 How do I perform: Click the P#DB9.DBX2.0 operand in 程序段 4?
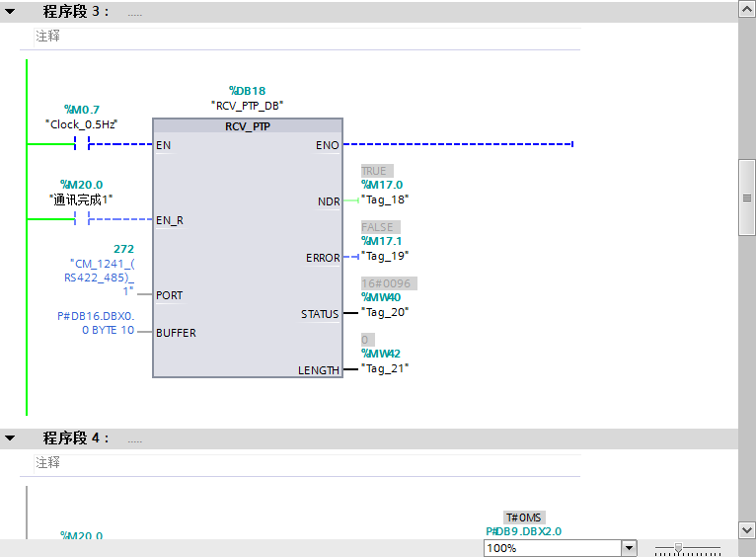(524, 531)
